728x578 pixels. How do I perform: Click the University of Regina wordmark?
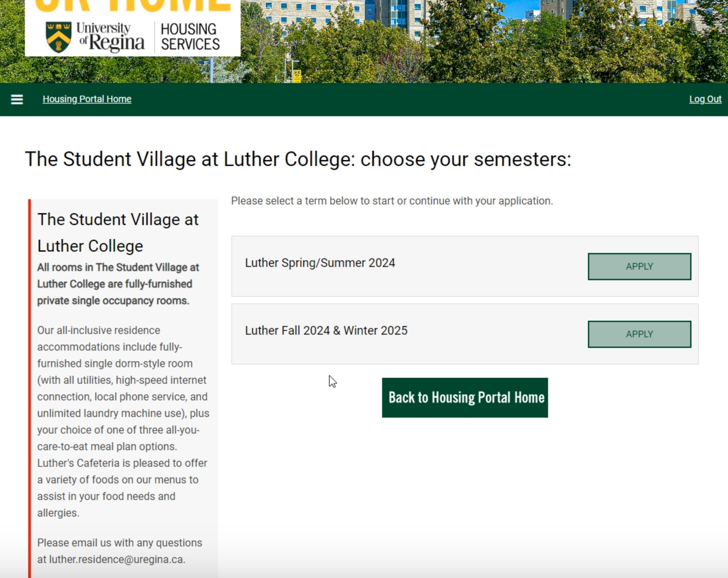click(x=110, y=37)
